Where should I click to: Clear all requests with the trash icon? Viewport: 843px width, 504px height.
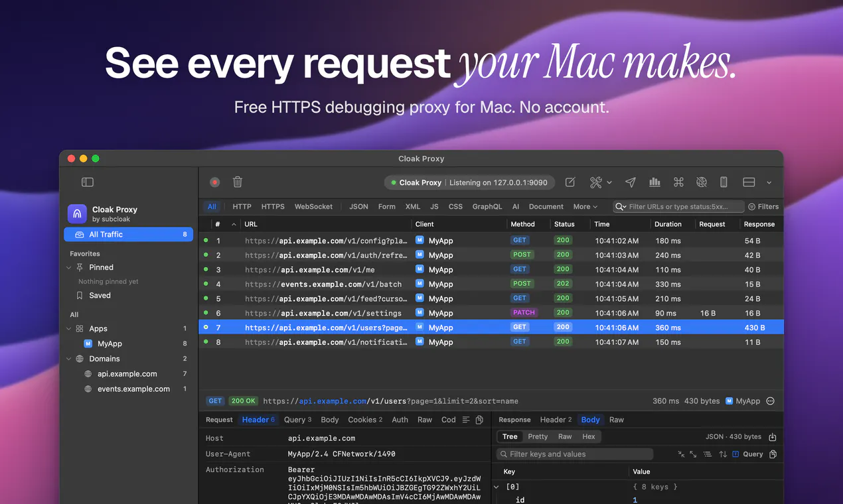[237, 182]
